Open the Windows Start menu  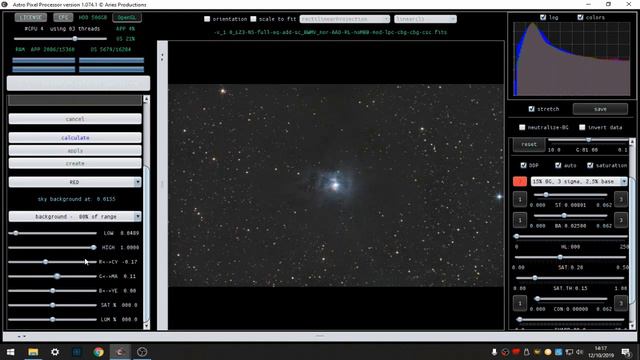(x=11, y=352)
